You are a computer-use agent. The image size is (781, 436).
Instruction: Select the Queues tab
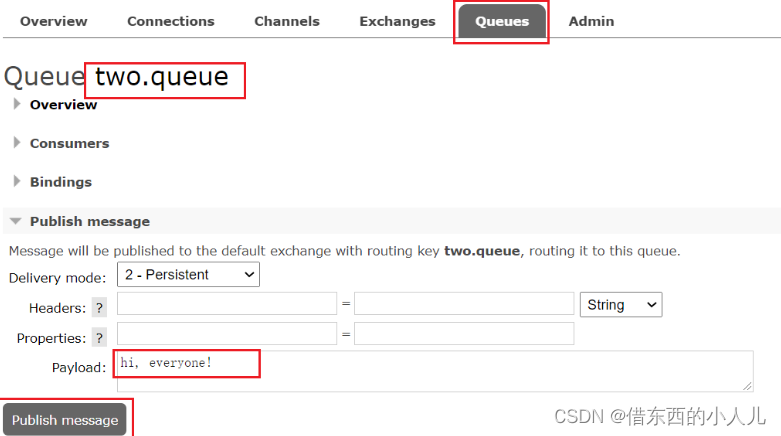[502, 21]
